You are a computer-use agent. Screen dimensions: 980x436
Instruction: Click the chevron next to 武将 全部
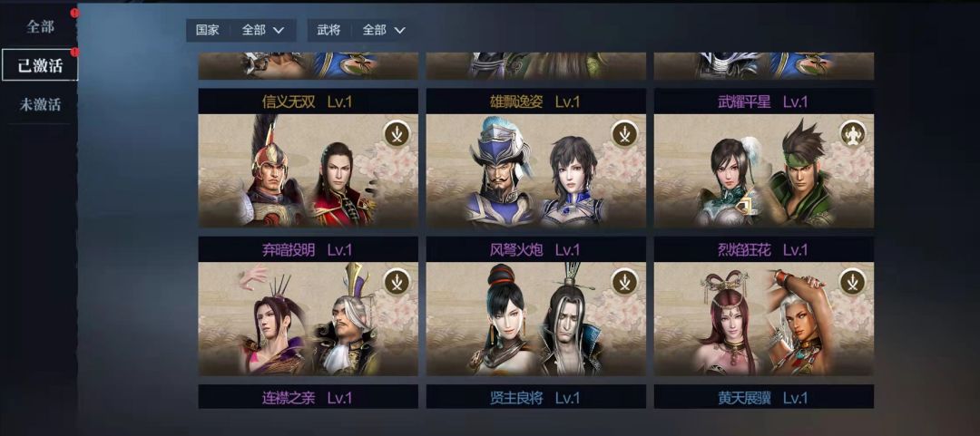tap(400, 30)
